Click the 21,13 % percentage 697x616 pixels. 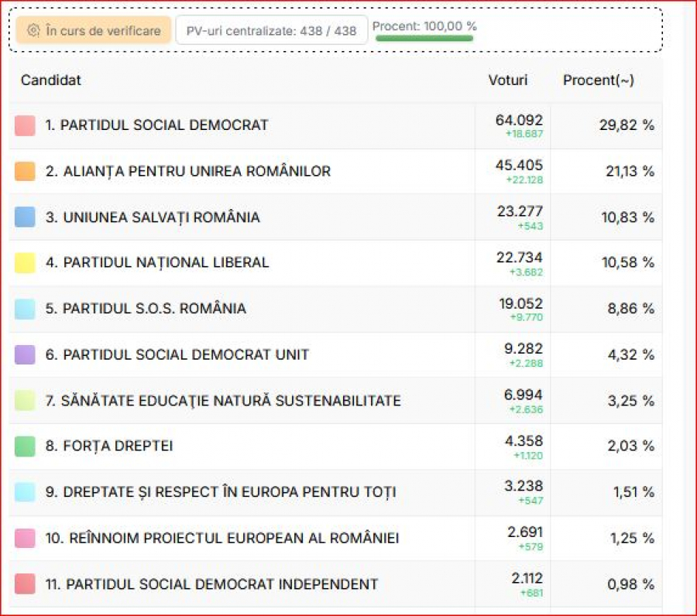[630, 172]
